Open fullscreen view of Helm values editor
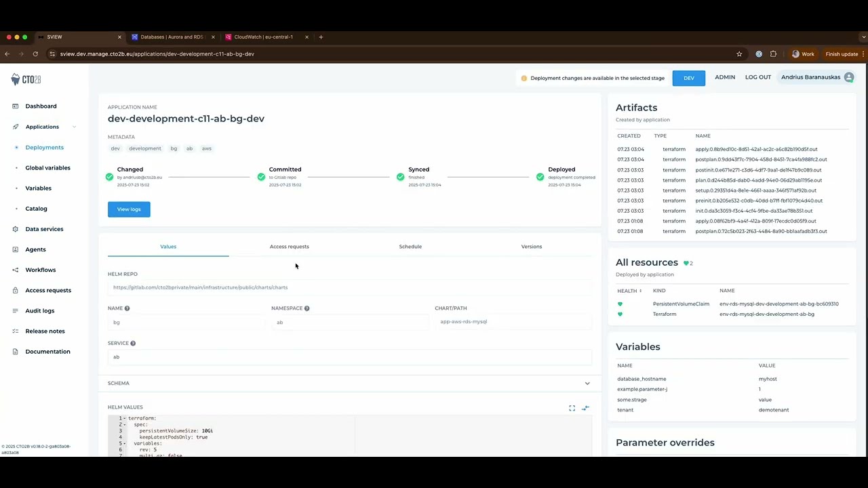The width and height of the screenshot is (868, 488). (572, 408)
